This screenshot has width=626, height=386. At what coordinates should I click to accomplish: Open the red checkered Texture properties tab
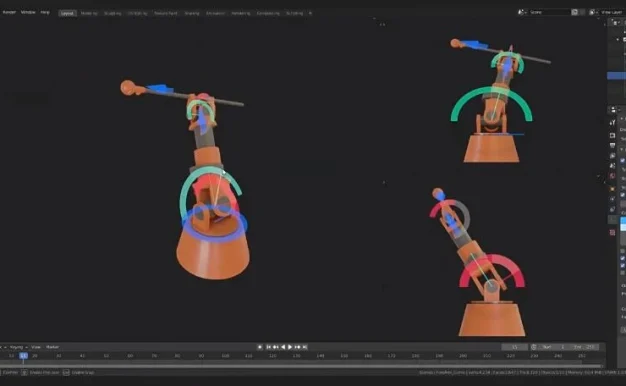tap(612, 233)
